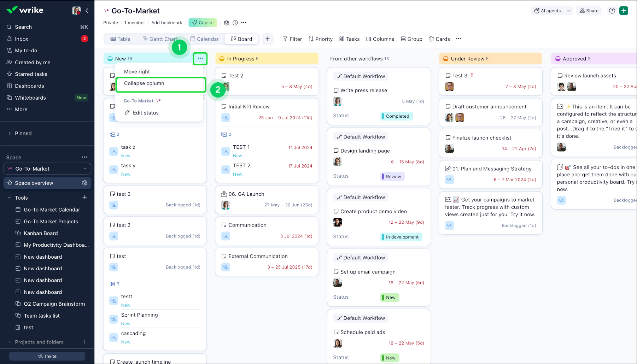Screen dimensions: 637x364
Task: Open the AI agents dropdown arrow
Action: 569,11
